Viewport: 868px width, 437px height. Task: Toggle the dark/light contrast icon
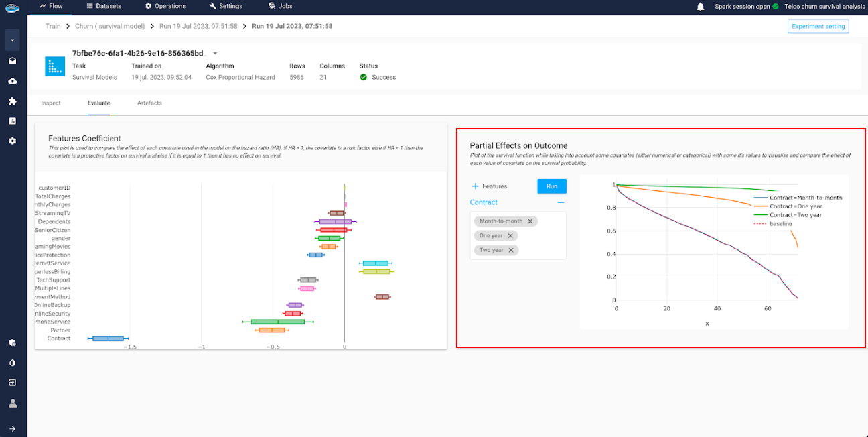coord(12,363)
